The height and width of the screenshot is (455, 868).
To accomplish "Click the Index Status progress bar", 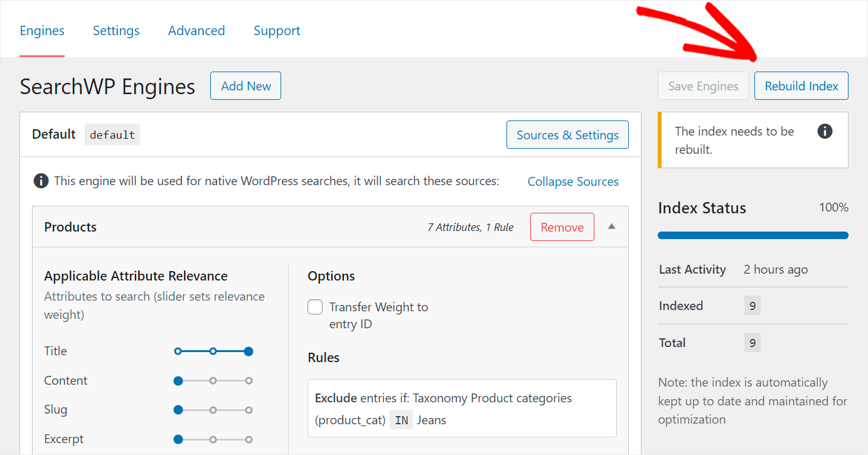I will (x=753, y=235).
